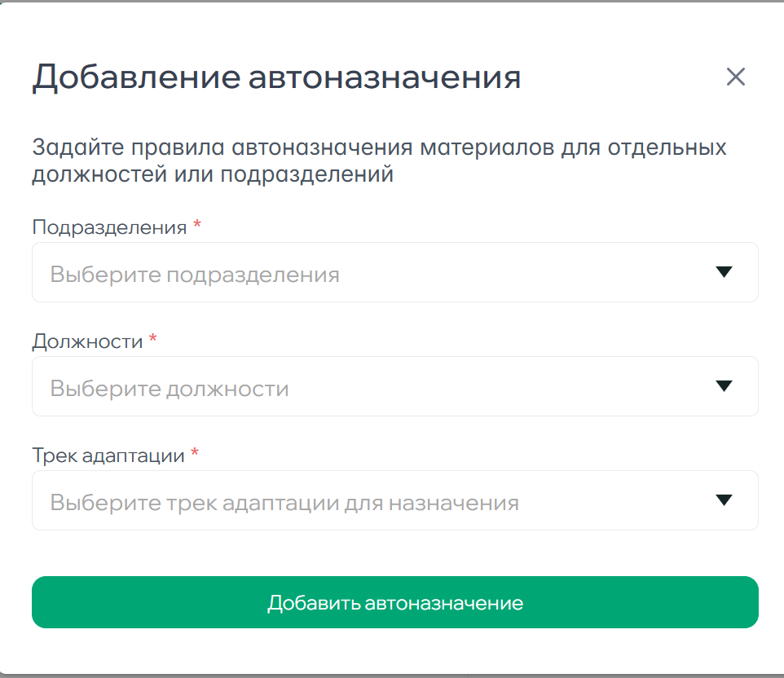Click the arrow icon in Трек адаптации field

pos(724,500)
